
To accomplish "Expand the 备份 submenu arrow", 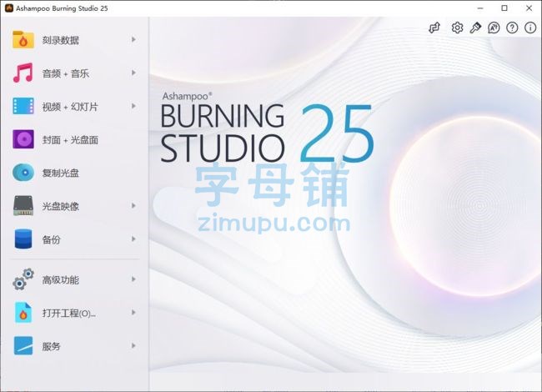I will click(x=133, y=239).
